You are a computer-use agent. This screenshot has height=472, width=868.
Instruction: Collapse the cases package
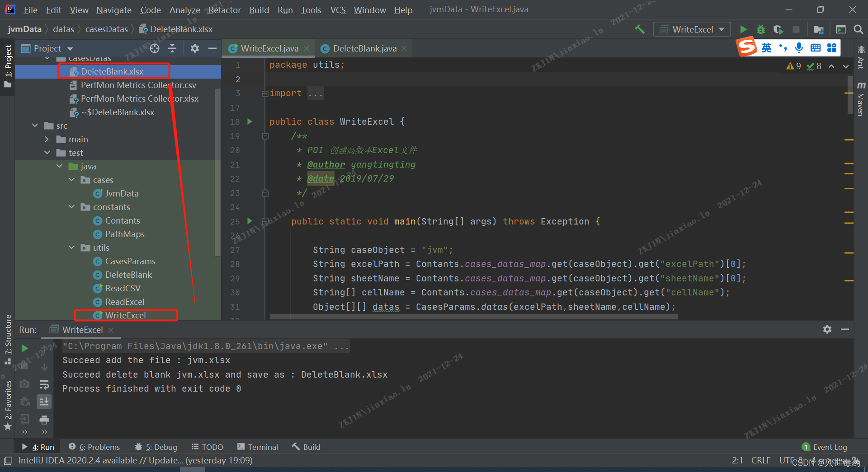click(x=71, y=180)
